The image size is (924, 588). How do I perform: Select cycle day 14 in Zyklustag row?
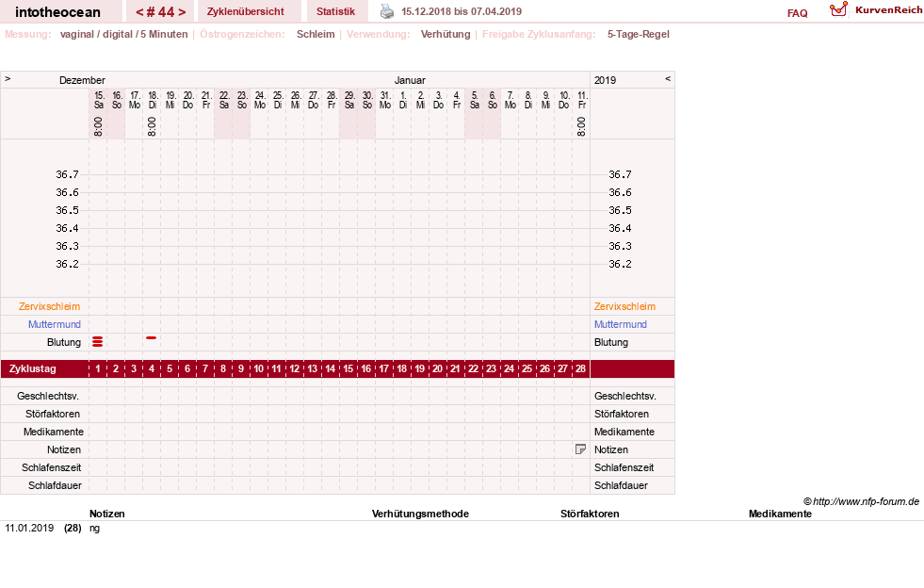click(331, 368)
